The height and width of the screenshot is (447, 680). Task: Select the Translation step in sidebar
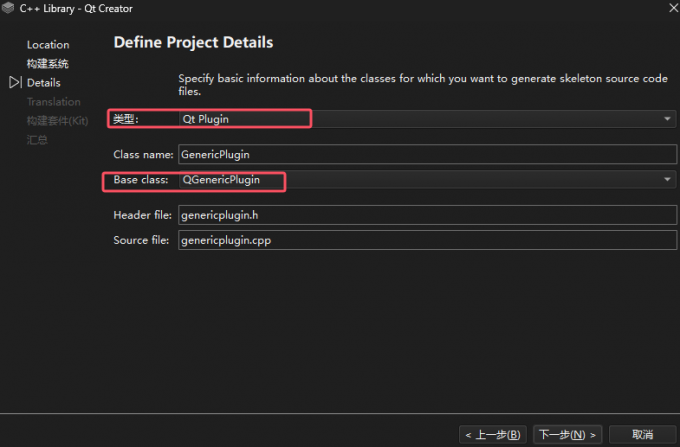pyautogui.click(x=54, y=102)
